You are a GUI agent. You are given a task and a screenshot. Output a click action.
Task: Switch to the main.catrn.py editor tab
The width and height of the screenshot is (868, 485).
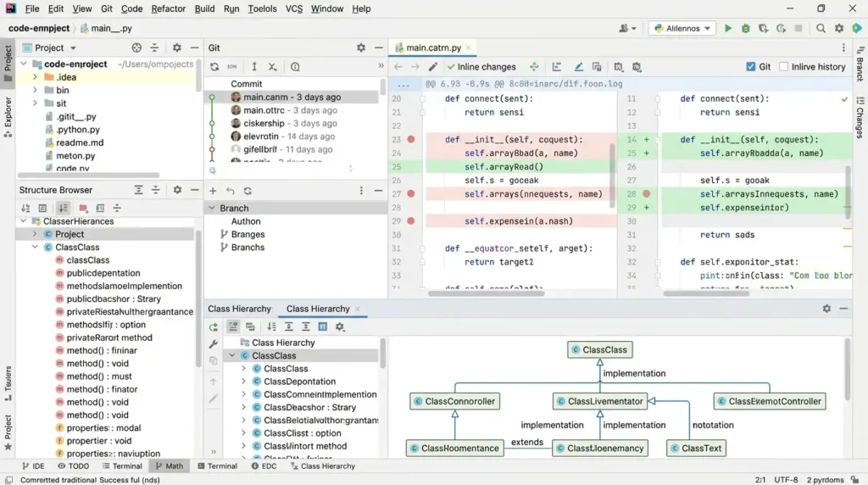click(x=433, y=47)
